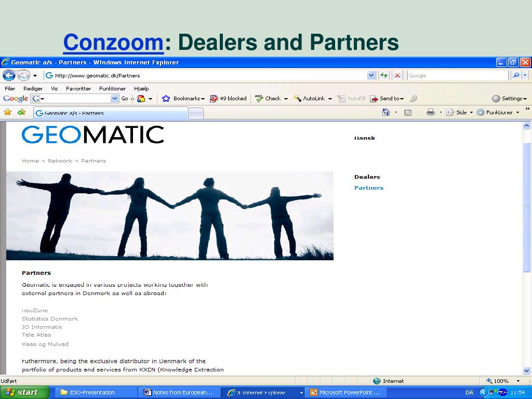Open the Favoritter menu
Screen dimensions: 532x399
pos(78,88)
